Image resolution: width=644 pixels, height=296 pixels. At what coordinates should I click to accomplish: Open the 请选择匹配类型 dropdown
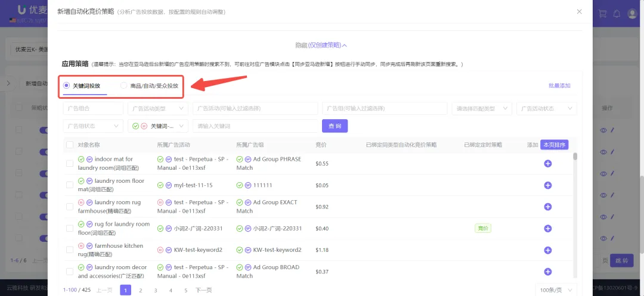[x=482, y=108]
